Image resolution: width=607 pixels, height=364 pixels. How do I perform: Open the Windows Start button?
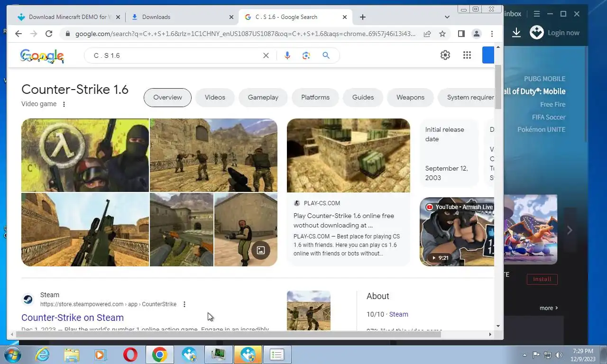click(12, 355)
